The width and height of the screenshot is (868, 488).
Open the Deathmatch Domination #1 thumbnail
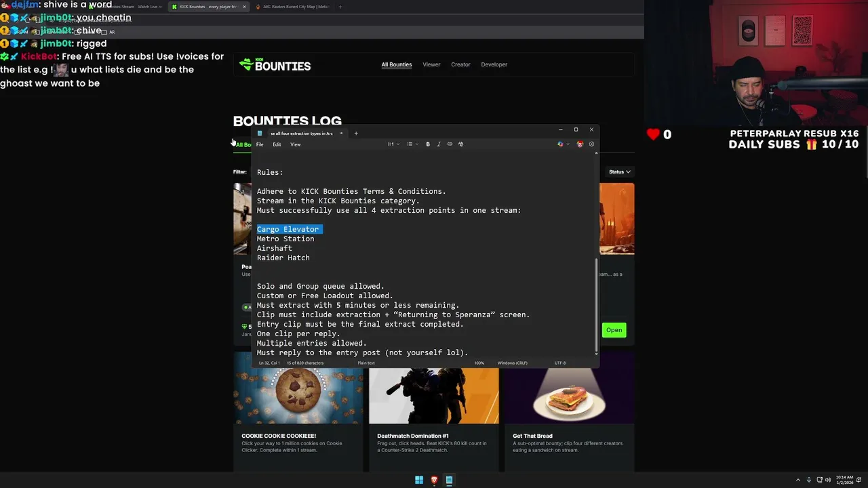(x=434, y=396)
